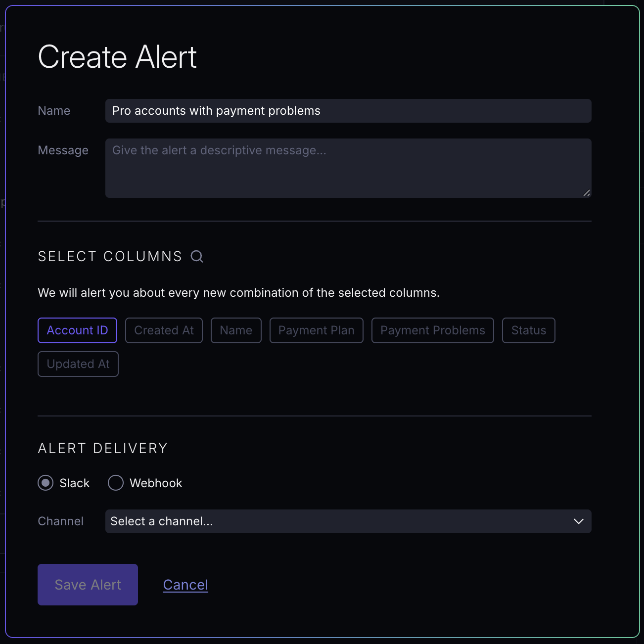The height and width of the screenshot is (644, 644).
Task: Toggle the Account ID column chip
Action: [77, 330]
